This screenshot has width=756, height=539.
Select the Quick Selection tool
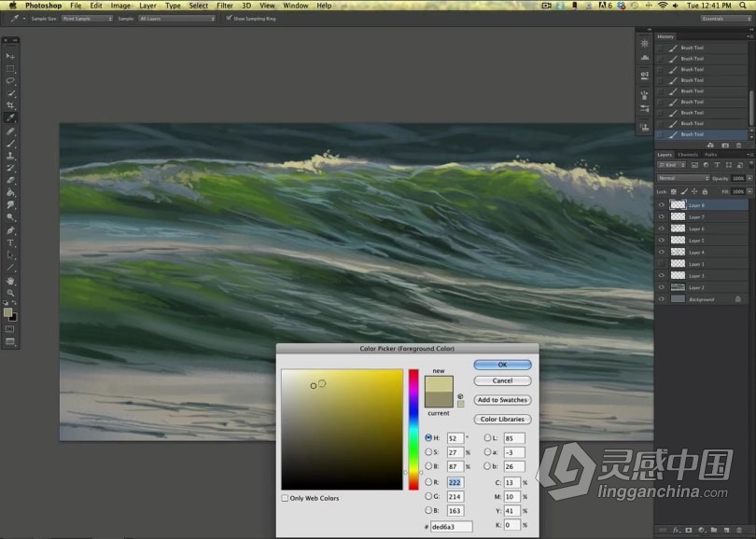(10, 93)
